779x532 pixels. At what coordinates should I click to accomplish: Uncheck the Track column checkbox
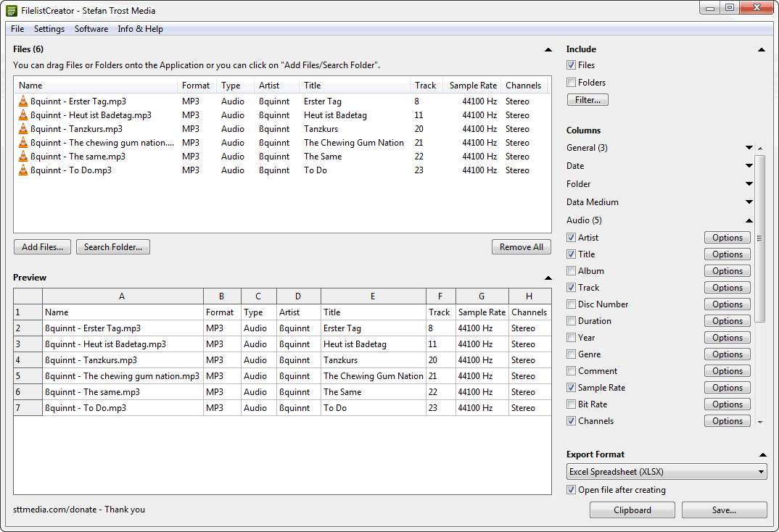point(572,287)
